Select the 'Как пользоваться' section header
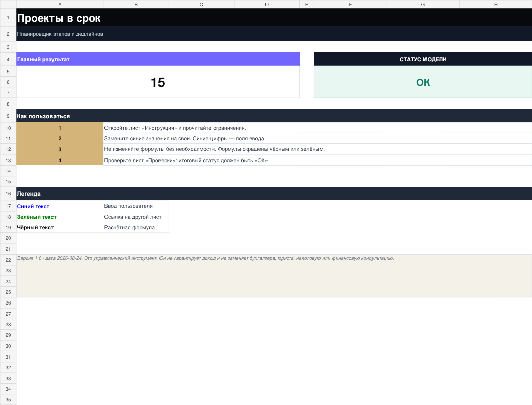Screen dimensions: 532x405 pos(274,116)
